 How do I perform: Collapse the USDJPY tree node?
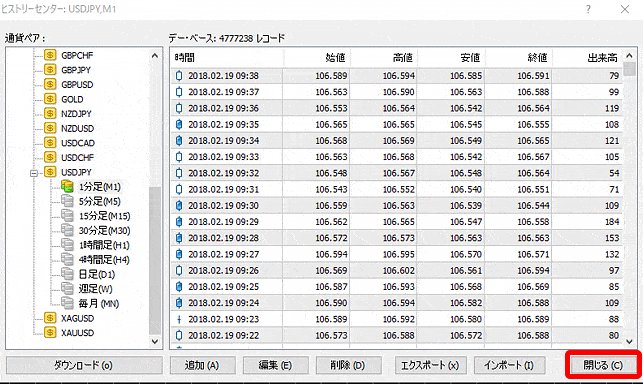coord(34,173)
